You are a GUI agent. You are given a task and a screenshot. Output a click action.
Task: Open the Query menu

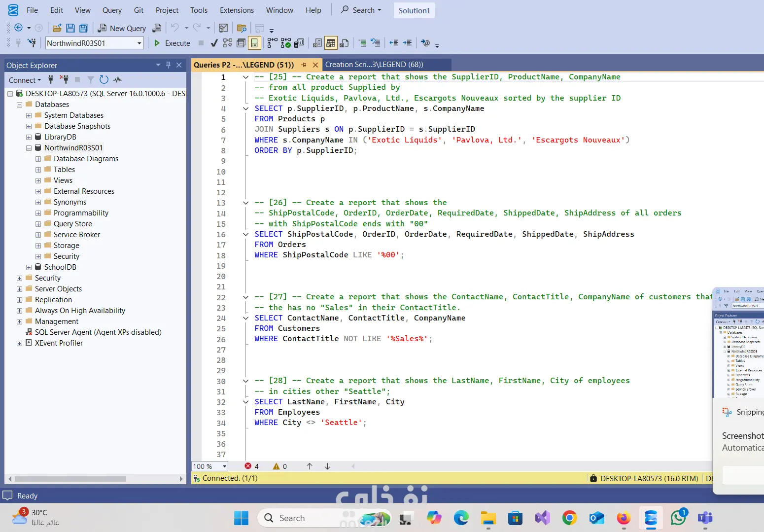[x=112, y=10]
